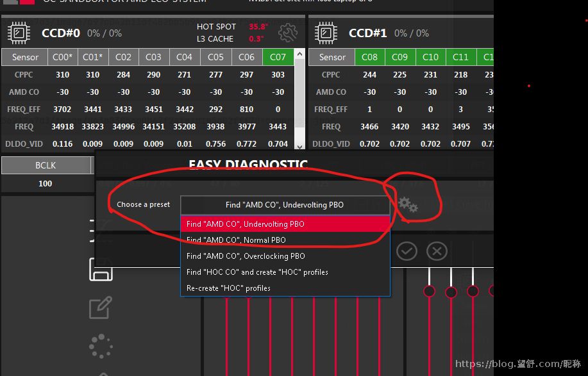Click the BCLK header button
Image resolution: width=588 pixels, height=376 pixels.
pyautogui.click(x=46, y=165)
